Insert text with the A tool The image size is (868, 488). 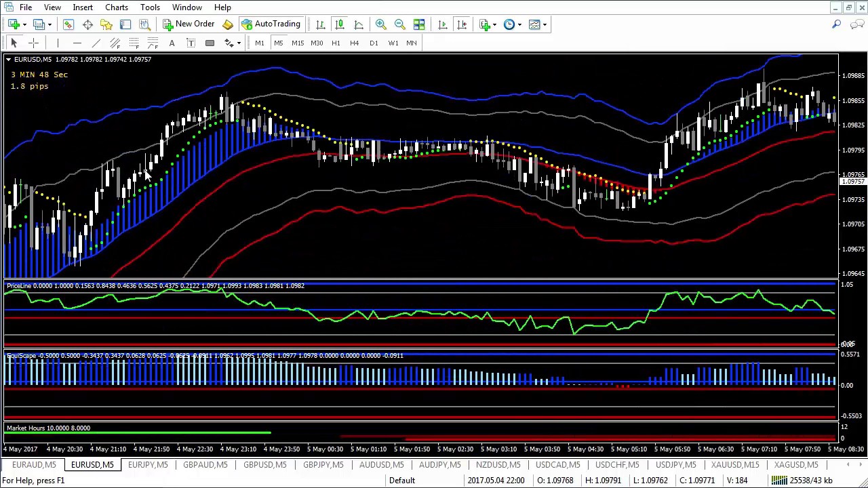coord(172,43)
